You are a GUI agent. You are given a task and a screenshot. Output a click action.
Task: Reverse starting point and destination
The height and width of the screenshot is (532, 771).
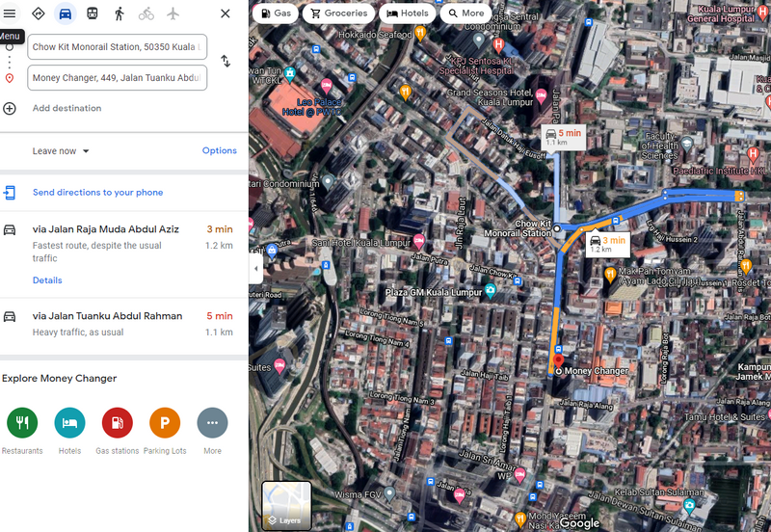226,61
